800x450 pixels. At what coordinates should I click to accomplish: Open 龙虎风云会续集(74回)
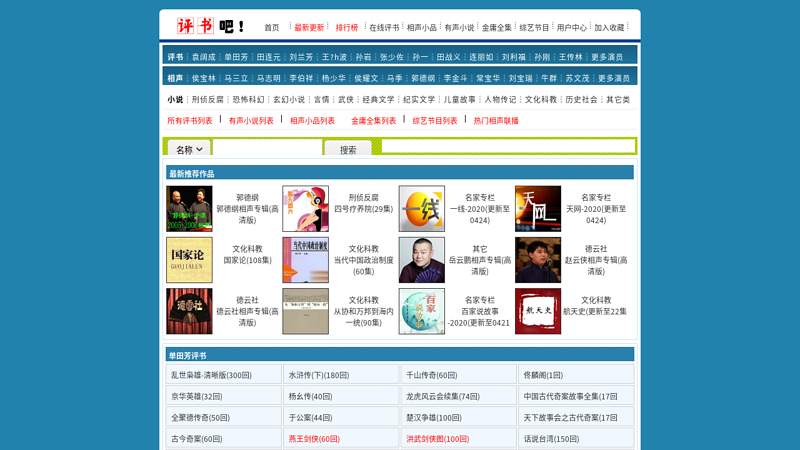pos(443,396)
